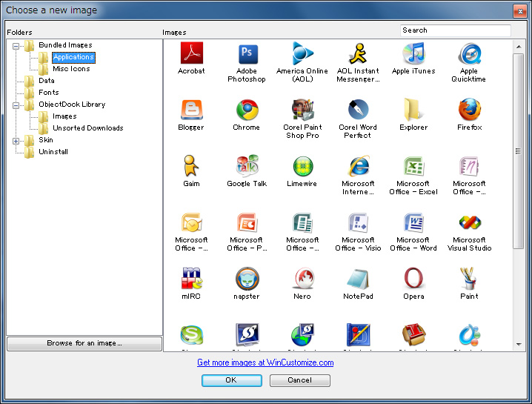Select the Uninstall folder

pos(53,152)
